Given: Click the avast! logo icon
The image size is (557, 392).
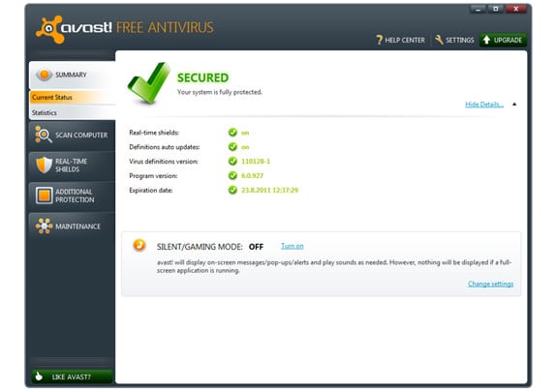Looking at the screenshot, I should click(x=48, y=29).
